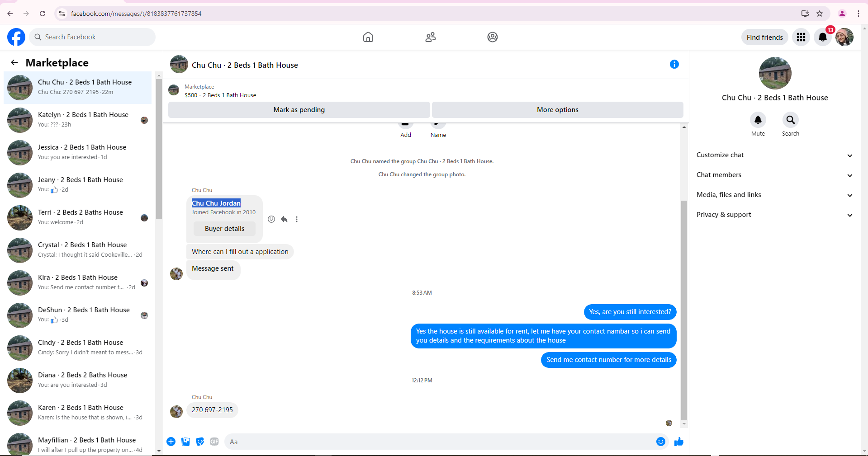Choose a GIF from composer
Image resolution: width=868 pixels, height=456 pixels.
click(x=214, y=442)
